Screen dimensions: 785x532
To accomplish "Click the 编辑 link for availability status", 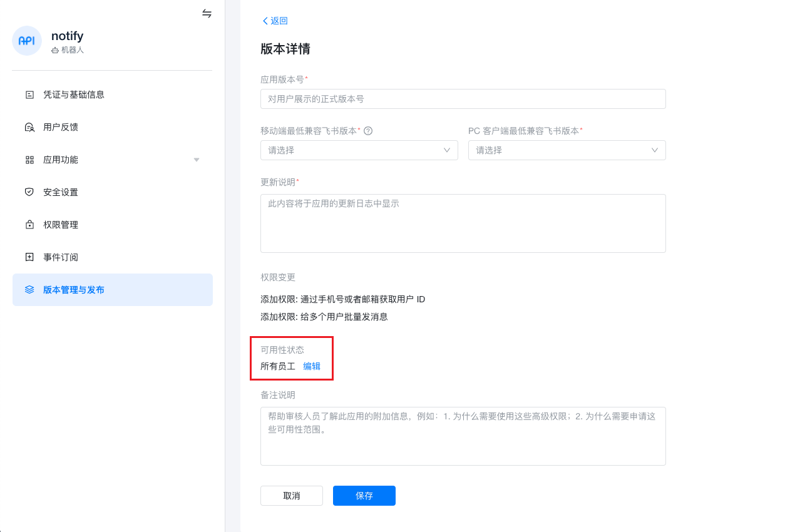I will (x=312, y=366).
